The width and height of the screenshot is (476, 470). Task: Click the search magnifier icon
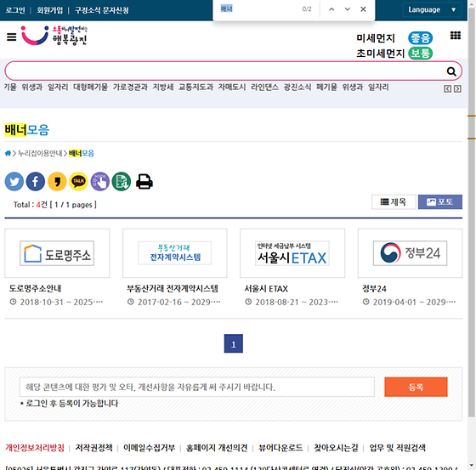[451, 71]
